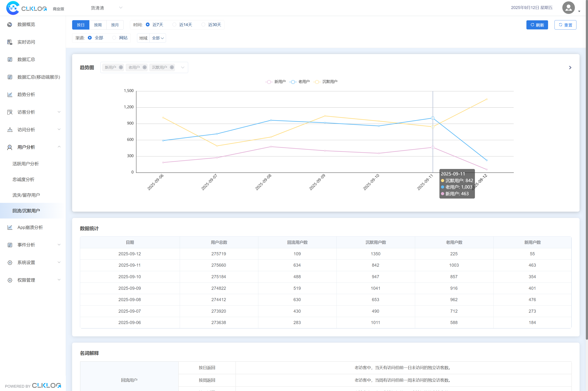The height and width of the screenshot is (391, 588).
Task: Toggle the 老用户 legend color marker
Action: 293,82
